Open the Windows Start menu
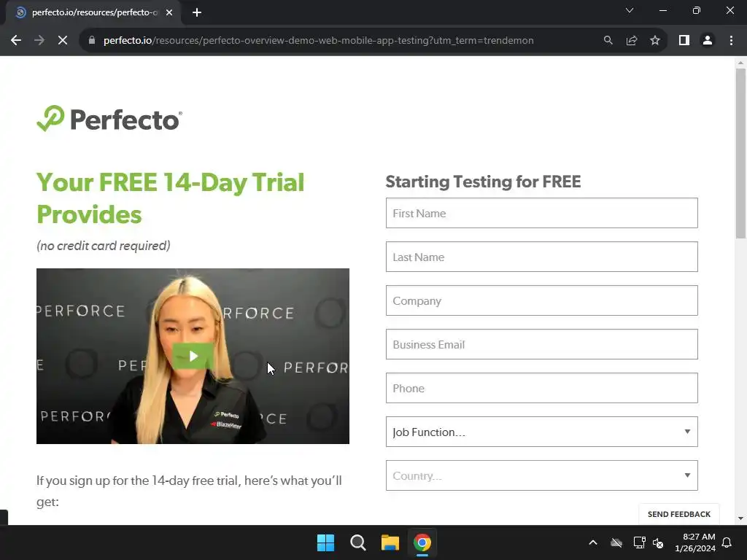 pos(326,542)
